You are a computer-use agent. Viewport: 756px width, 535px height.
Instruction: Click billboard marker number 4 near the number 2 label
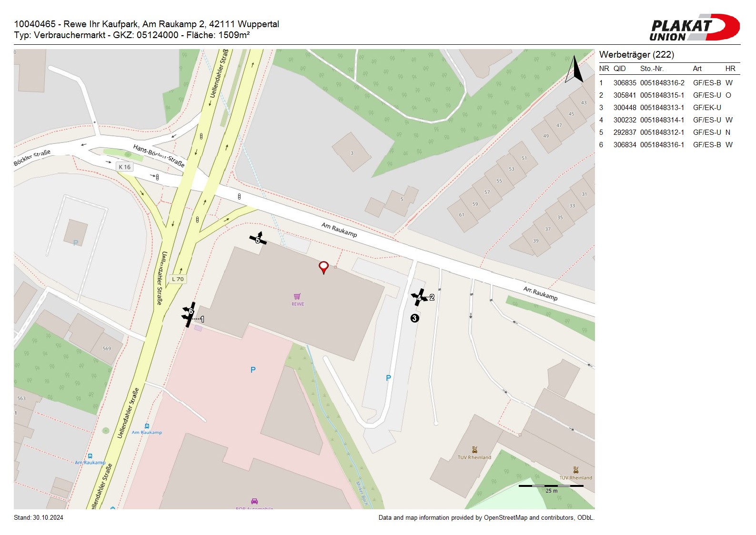click(x=419, y=298)
